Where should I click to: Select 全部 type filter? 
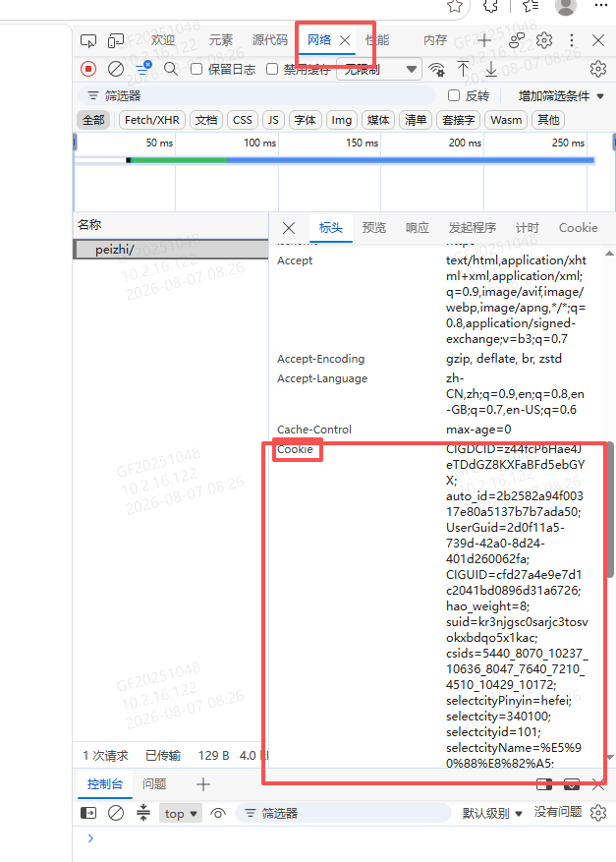click(x=93, y=120)
